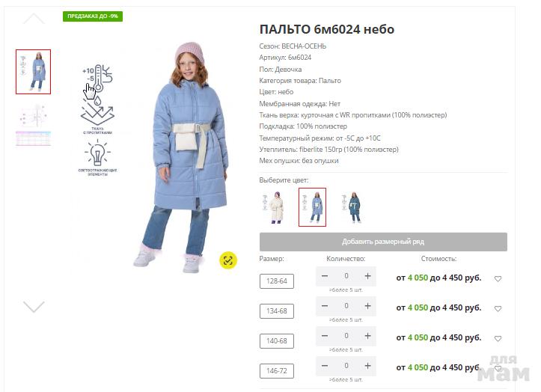541x392 pixels.
Task: Open the size chart thumbnail
Action: click(33, 125)
